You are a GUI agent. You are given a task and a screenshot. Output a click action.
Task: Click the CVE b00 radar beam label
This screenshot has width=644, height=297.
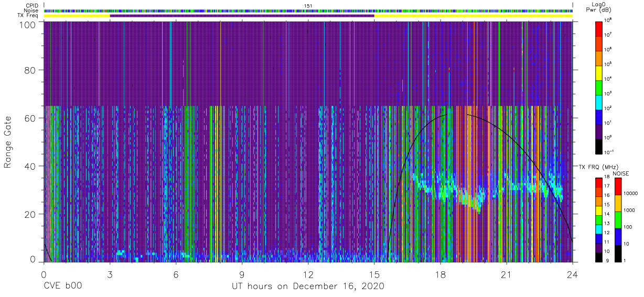62,287
